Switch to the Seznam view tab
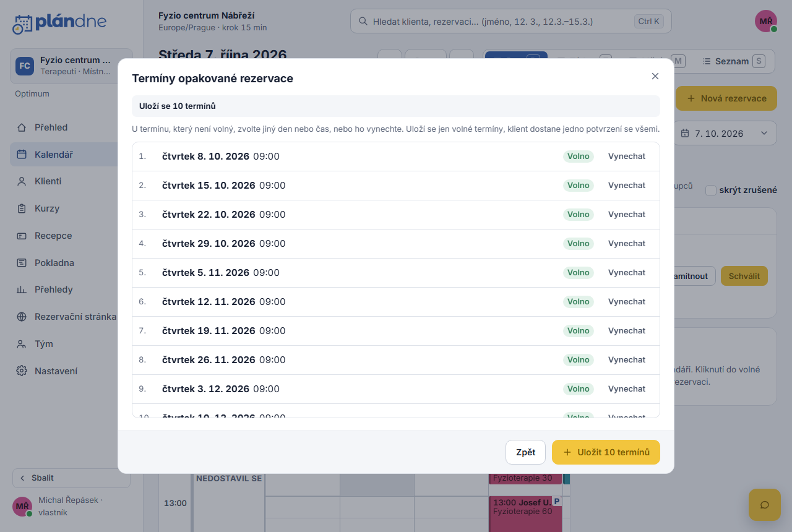Image resolution: width=792 pixels, height=532 pixels. [x=734, y=61]
